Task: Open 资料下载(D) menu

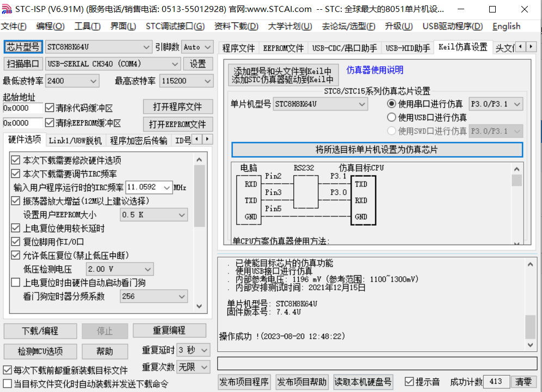Action: pyautogui.click(x=236, y=26)
